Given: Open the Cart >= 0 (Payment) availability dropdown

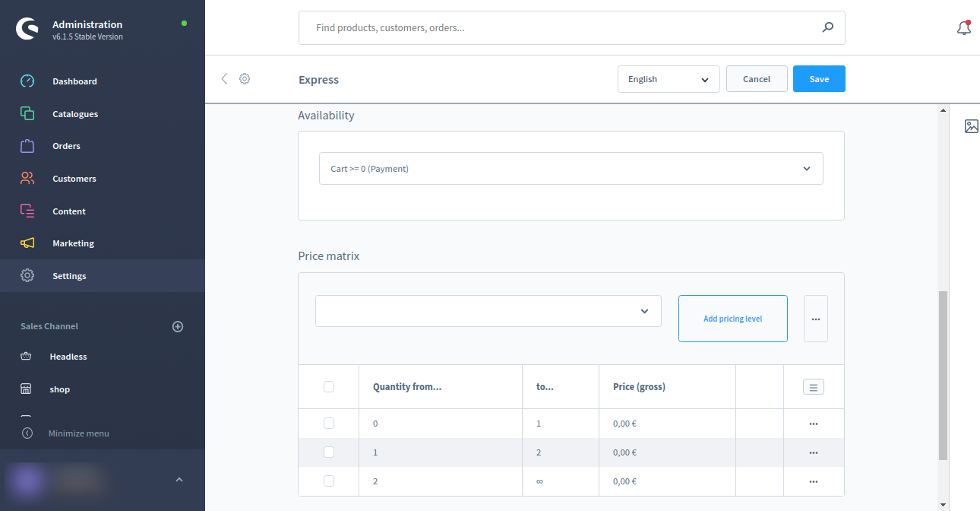Looking at the screenshot, I should (x=571, y=169).
